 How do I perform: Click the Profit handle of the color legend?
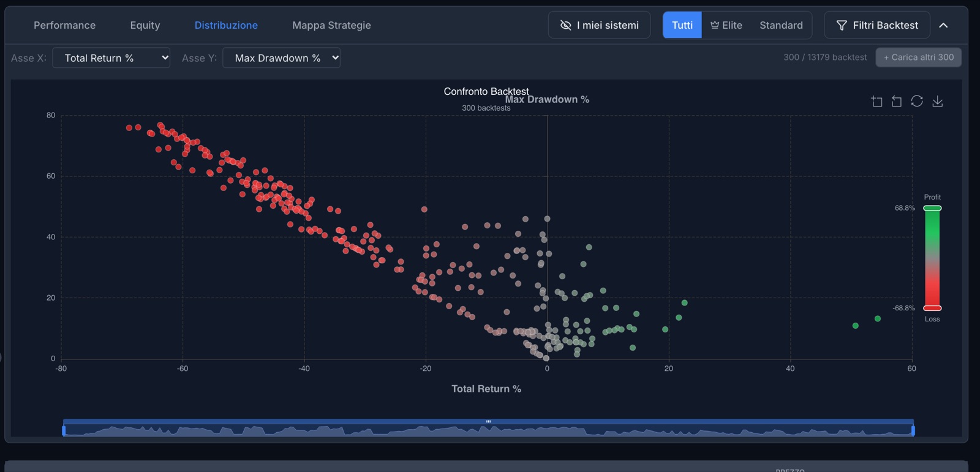(x=932, y=208)
